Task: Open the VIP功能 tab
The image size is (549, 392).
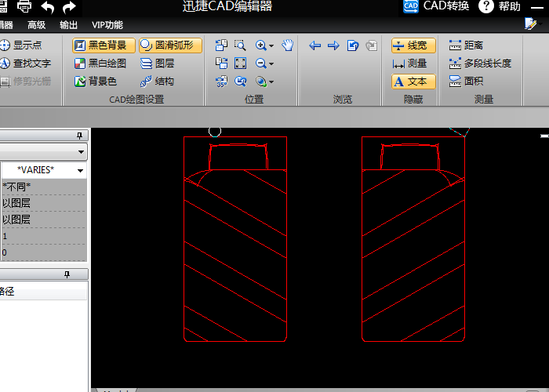Action: [x=107, y=25]
